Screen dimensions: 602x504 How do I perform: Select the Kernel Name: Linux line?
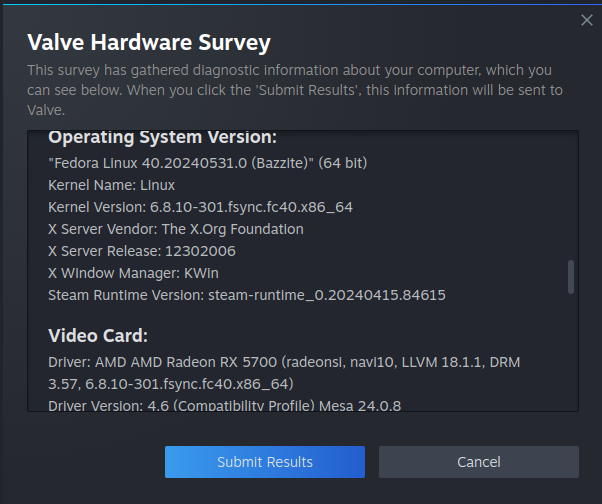[x=111, y=185]
